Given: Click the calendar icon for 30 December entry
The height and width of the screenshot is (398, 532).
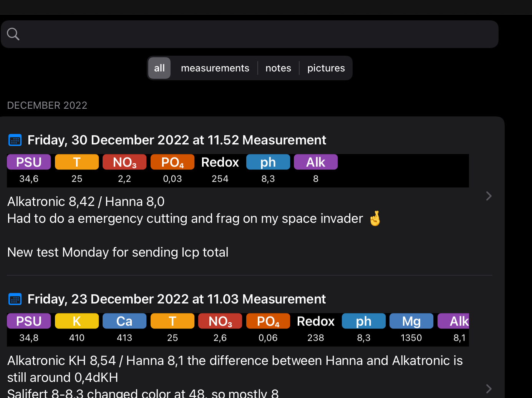Looking at the screenshot, I should coord(15,141).
